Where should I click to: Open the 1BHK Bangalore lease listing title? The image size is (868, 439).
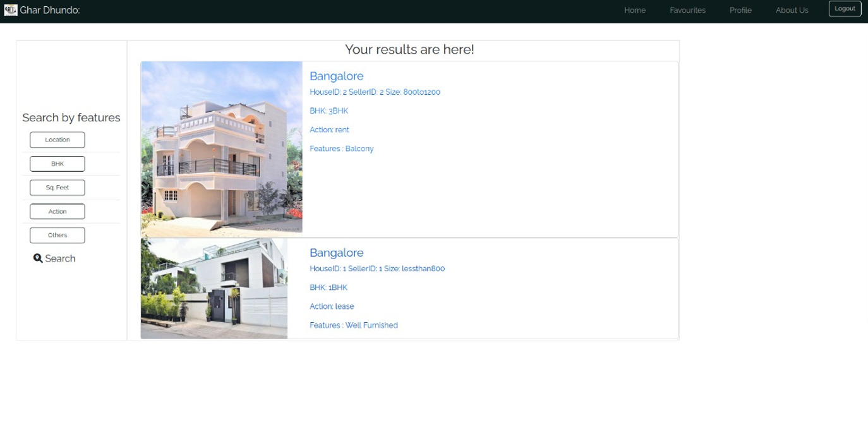click(336, 252)
